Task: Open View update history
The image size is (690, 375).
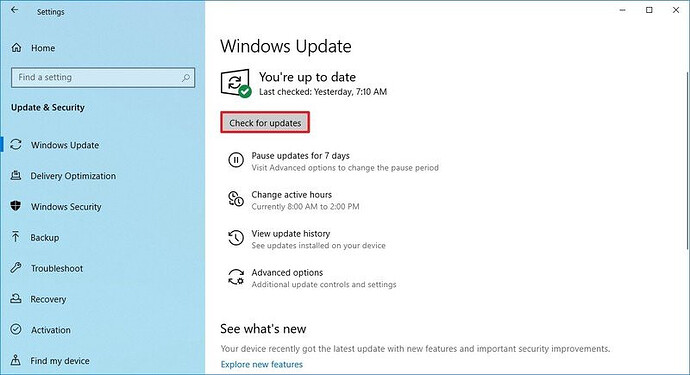Action: [x=291, y=233]
